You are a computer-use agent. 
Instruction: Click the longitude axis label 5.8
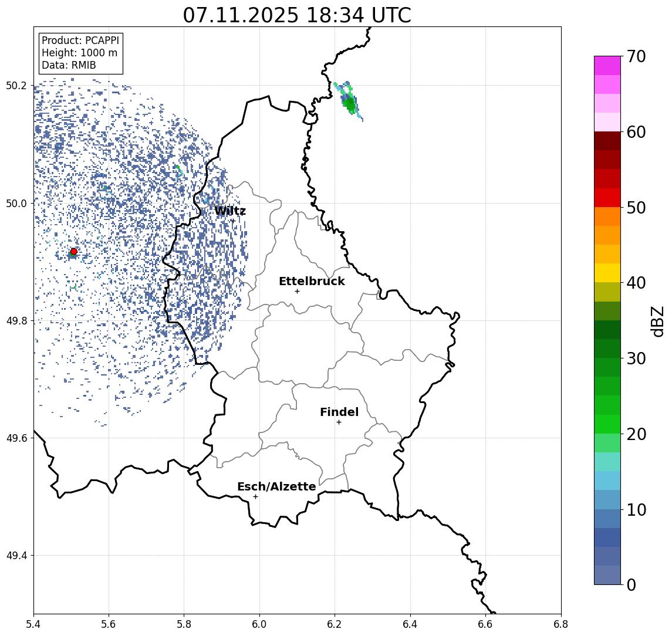point(184,624)
